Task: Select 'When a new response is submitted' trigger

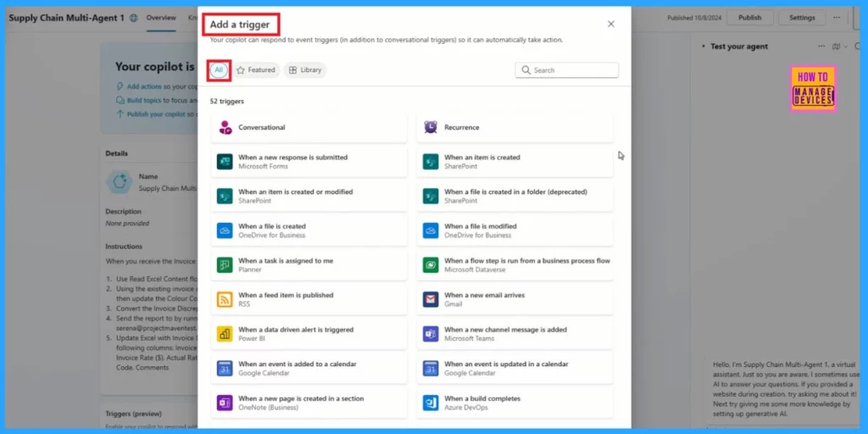Action: click(x=309, y=162)
